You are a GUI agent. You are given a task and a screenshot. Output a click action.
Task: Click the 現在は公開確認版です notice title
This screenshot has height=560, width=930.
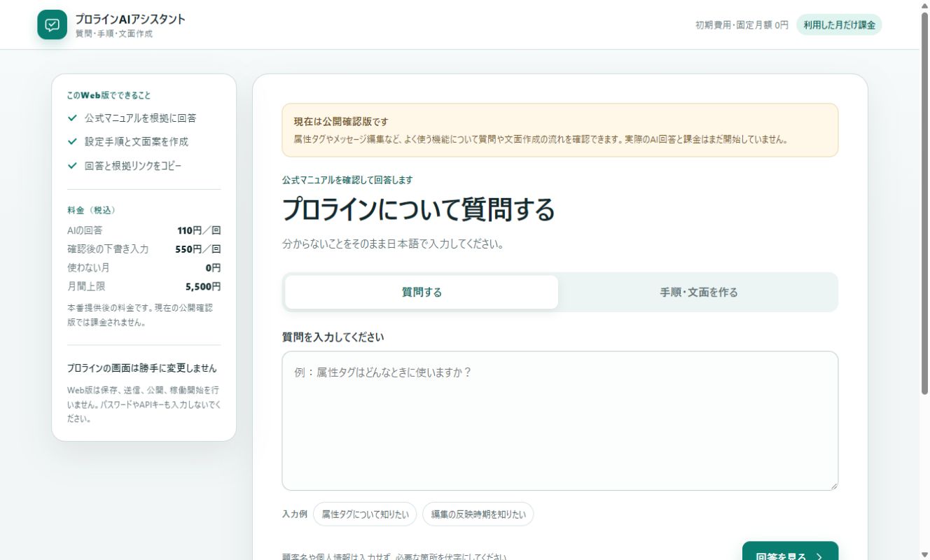click(x=341, y=122)
